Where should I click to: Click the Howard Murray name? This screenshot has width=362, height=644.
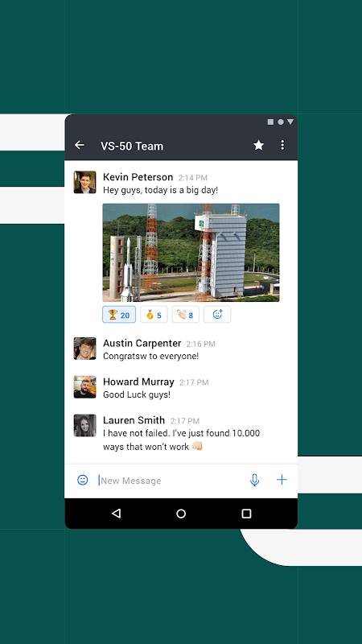pos(138,382)
